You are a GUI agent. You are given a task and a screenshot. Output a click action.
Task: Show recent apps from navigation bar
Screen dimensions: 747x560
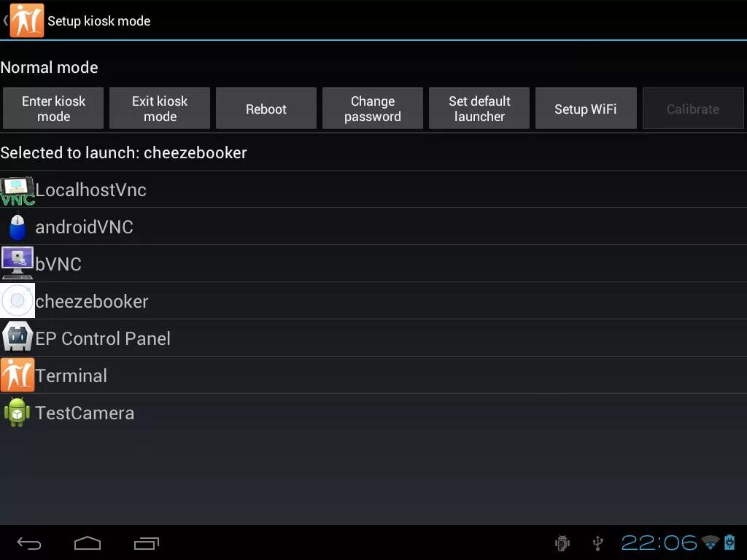pyautogui.click(x=146, y=543)
